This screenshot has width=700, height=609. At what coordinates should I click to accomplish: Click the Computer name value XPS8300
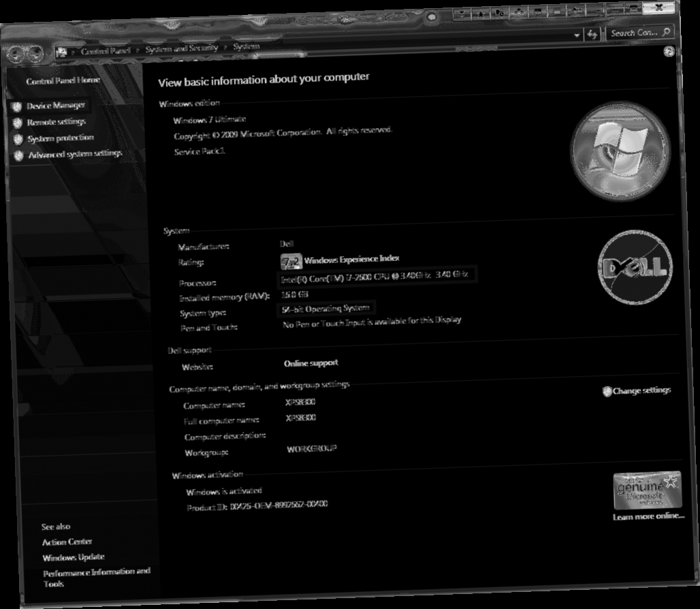[300, 403]
